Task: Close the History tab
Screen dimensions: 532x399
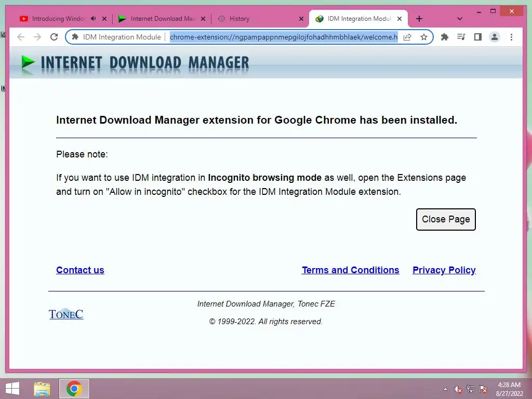Action: coord(301,19)
